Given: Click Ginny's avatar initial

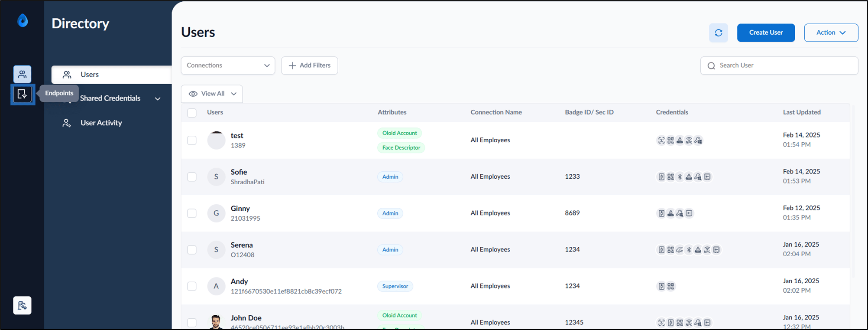Looking at the screenshot, I should [216, 213].
